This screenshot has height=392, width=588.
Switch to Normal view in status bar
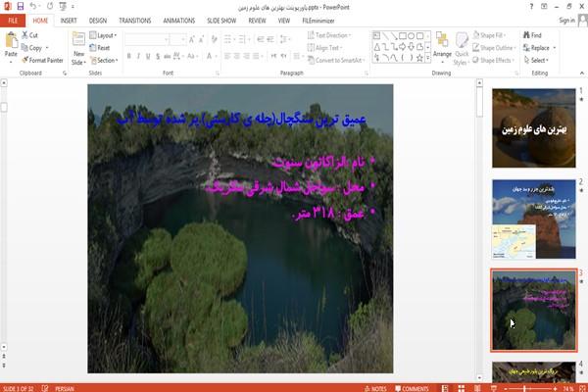coord(445,388)
